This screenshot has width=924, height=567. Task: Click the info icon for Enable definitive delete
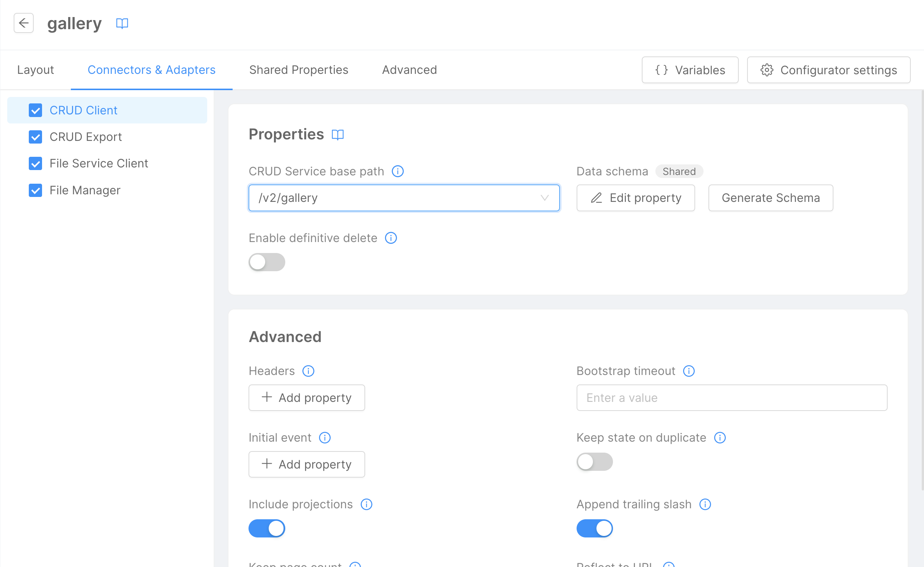pyautogui.click(x=391, y=238)
